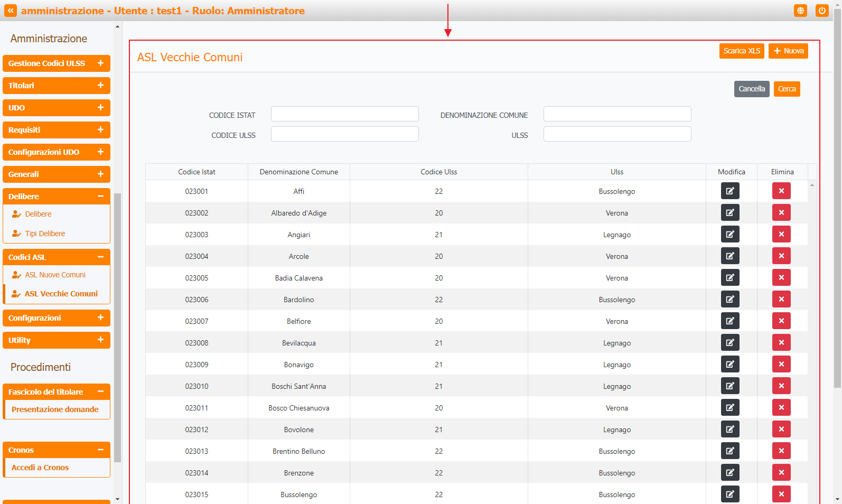Remove the Bovolone row using red X

pyautogui.click(x=781, y=430)
